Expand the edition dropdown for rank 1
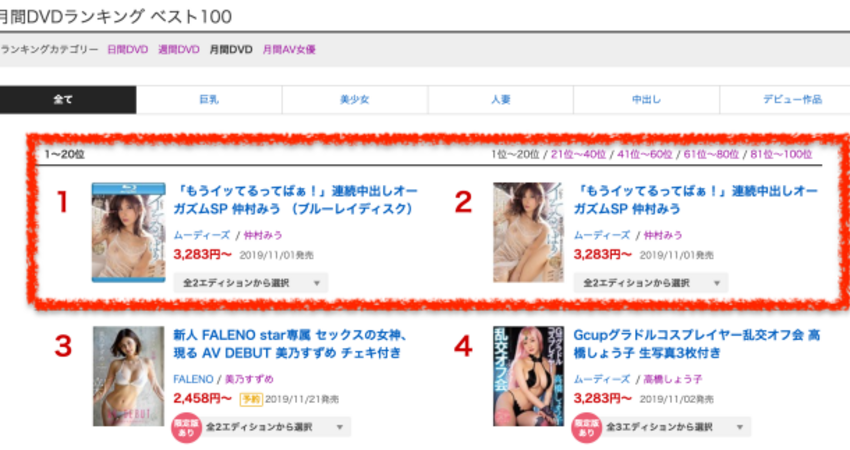 (250, 283)
